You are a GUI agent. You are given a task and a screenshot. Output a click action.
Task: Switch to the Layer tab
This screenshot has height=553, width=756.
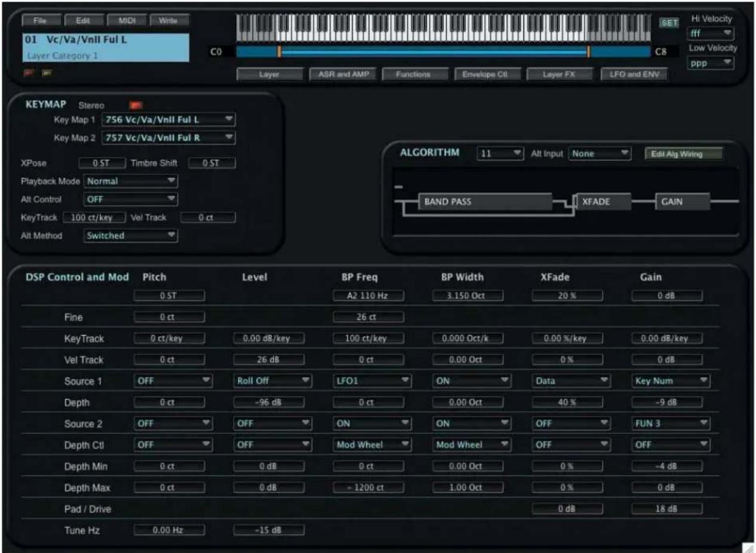click(x=270, y=75)
